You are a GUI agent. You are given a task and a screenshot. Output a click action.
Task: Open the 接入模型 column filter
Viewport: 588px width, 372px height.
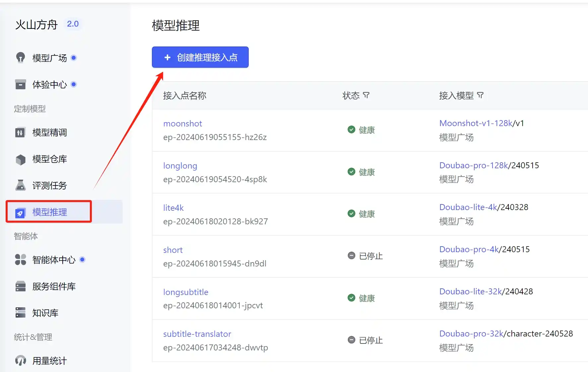click(480, 96)
